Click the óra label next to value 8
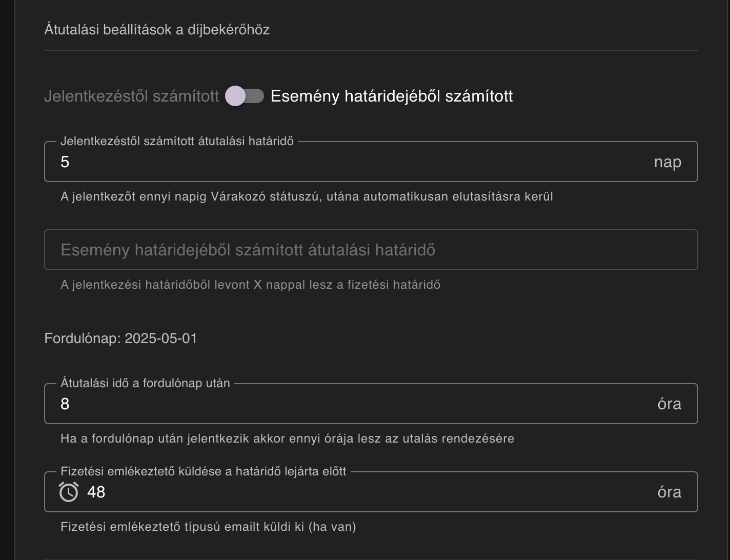The image size is (730, 560). click(x=670, y=404)
